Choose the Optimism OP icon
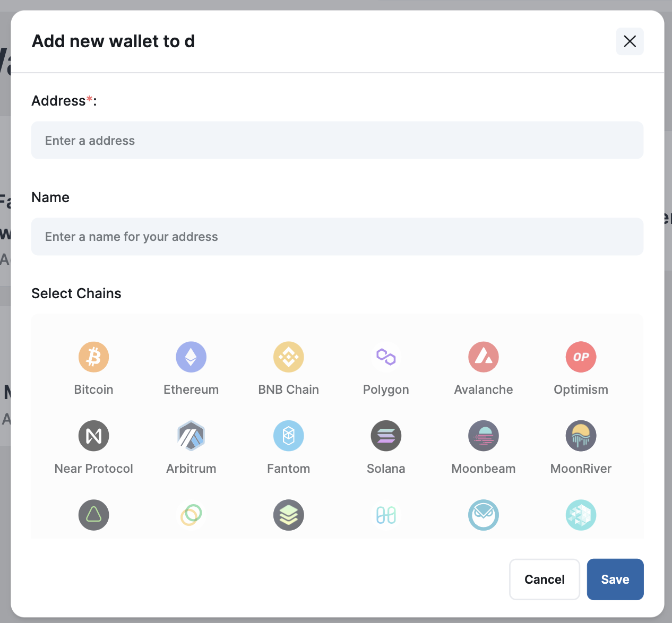 tap(581, 357)
